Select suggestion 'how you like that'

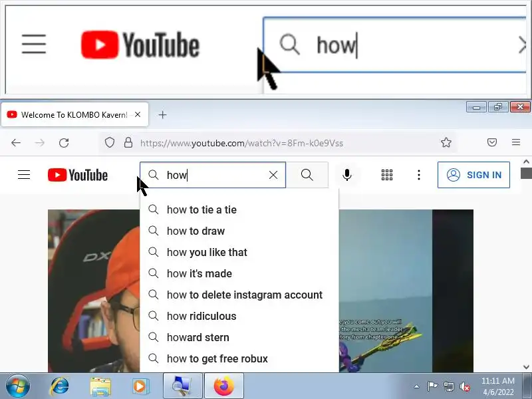239,253
